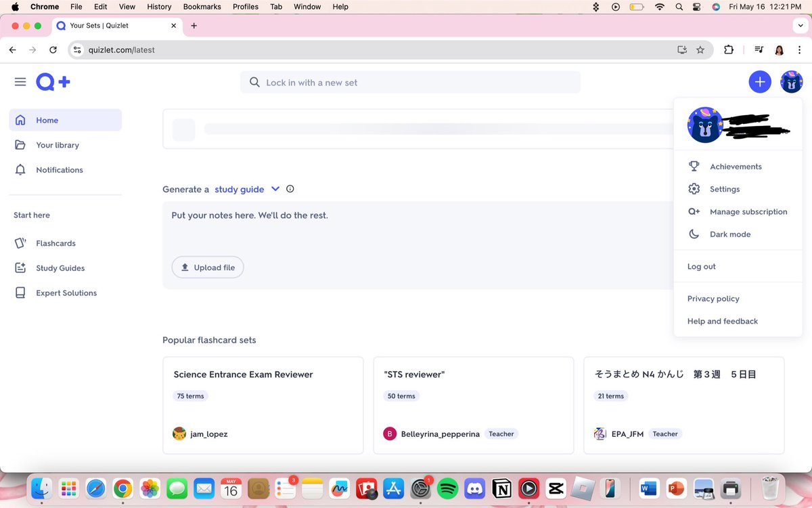Open the Bookmarks menu in the menu bar
Screen dimensions: 812x508
click(x=202, y=7)
